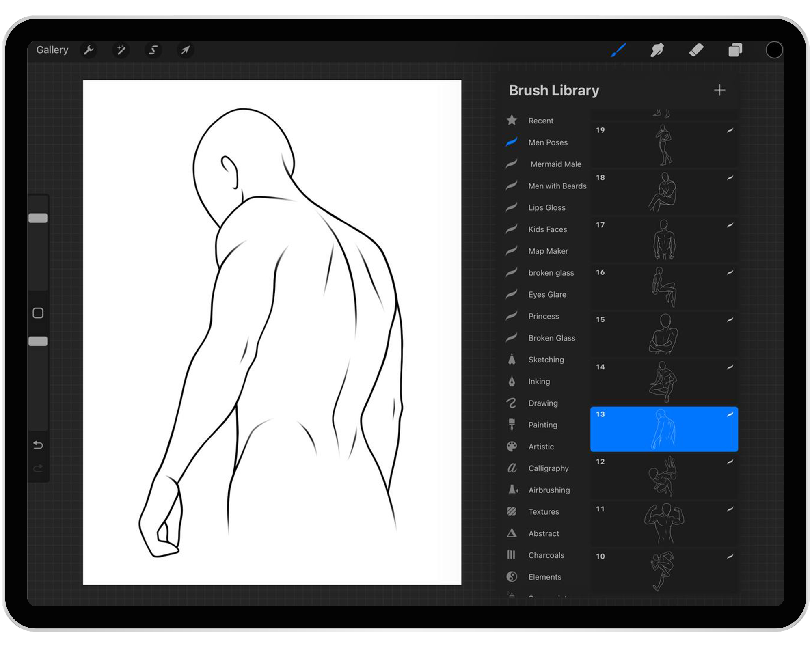This screenshot has width=812, height=645.
Task: Open the Layers panel
Action: pyautogui.click(x=735, y=50)
